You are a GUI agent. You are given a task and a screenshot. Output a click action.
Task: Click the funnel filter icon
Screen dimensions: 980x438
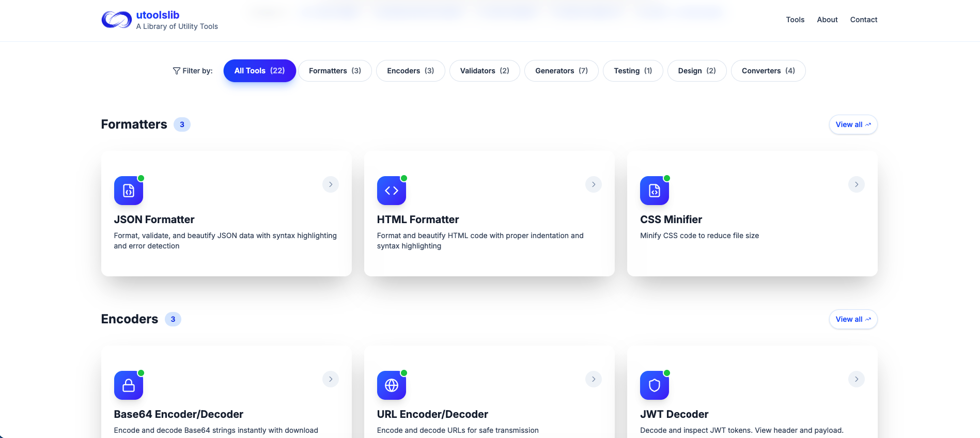(x=177, y=71)
